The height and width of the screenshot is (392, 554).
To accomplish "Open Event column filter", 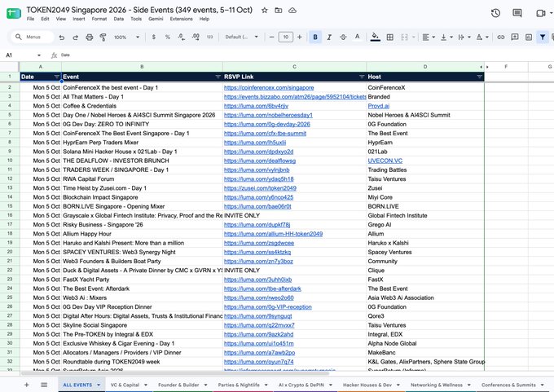I will click(218, 77).
